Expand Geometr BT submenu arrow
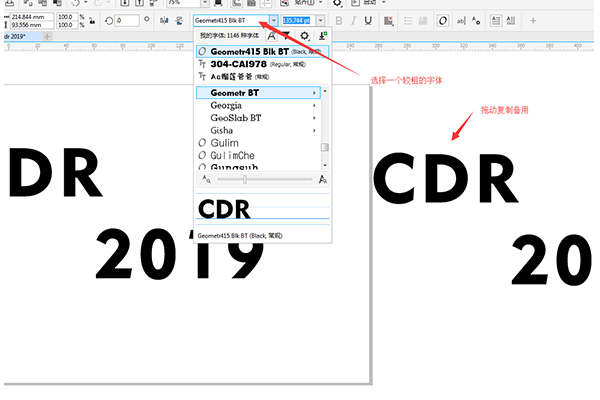Image resolution: width=600 pixels, height=400 pixels. point(314,93)
